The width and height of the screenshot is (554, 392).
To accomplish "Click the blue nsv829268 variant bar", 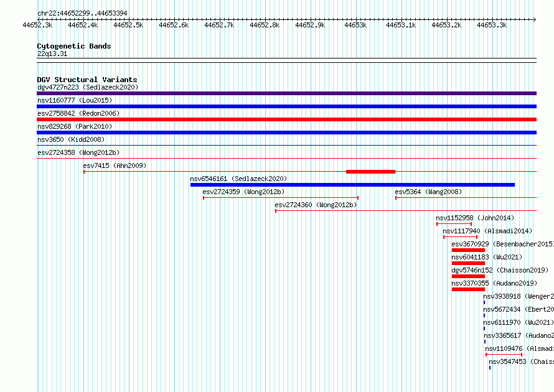I will 286,133.
